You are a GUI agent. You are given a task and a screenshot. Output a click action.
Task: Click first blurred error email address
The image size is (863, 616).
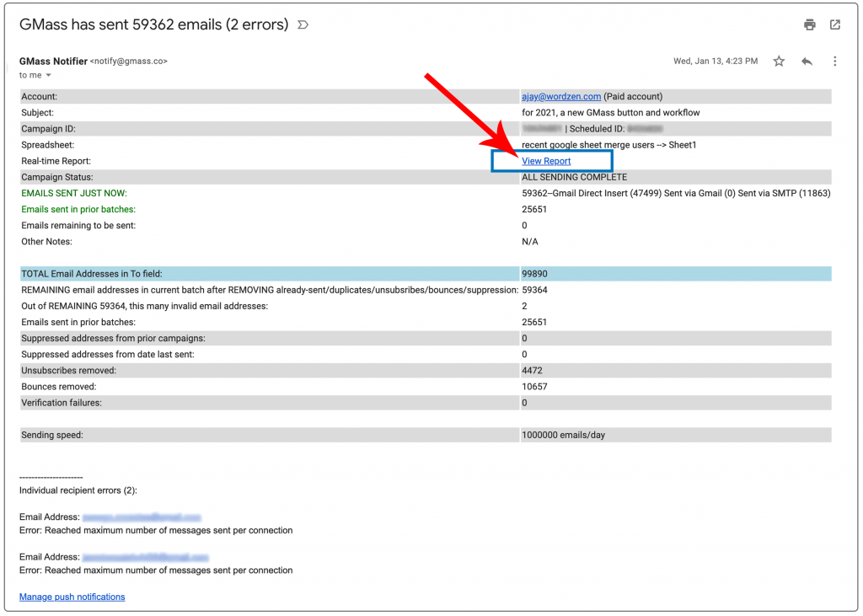click(x=142, y=517)
